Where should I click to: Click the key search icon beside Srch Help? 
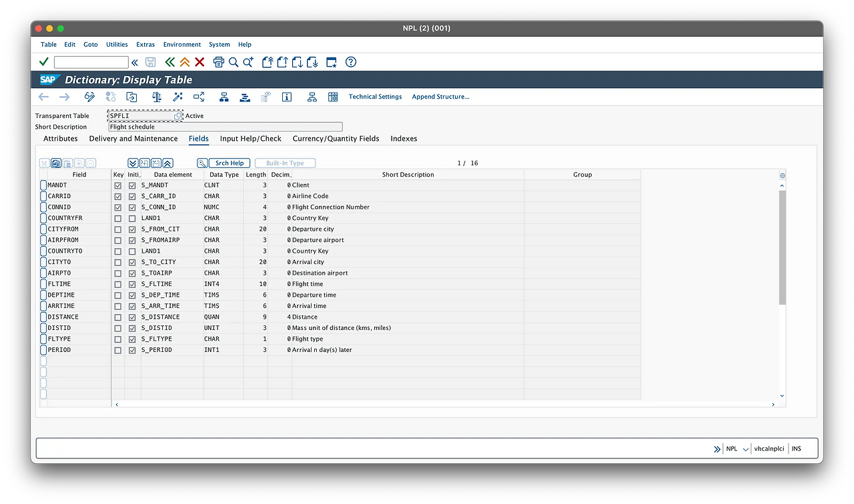click(x=202, y=163)
